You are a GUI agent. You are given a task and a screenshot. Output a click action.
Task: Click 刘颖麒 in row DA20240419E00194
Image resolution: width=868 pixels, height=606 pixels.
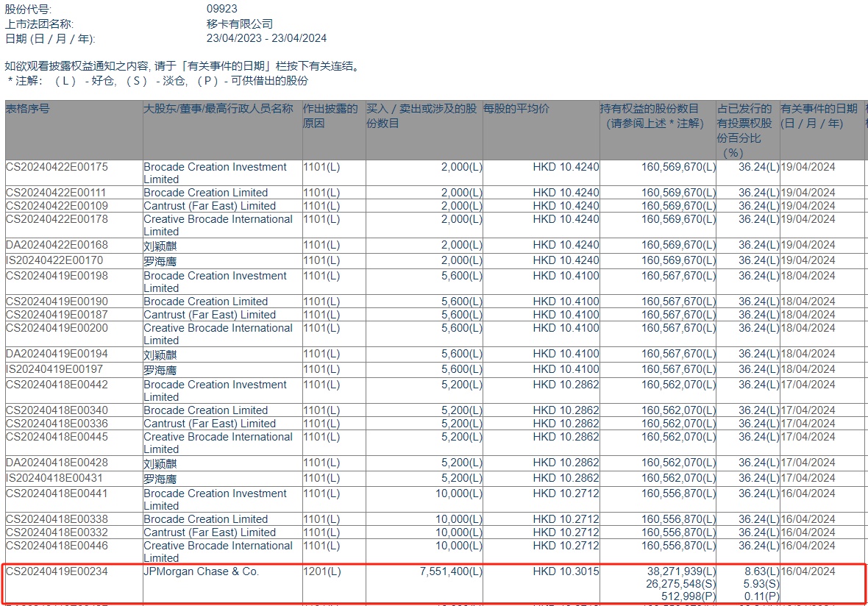pyautogui.click(x=160, y=354)
